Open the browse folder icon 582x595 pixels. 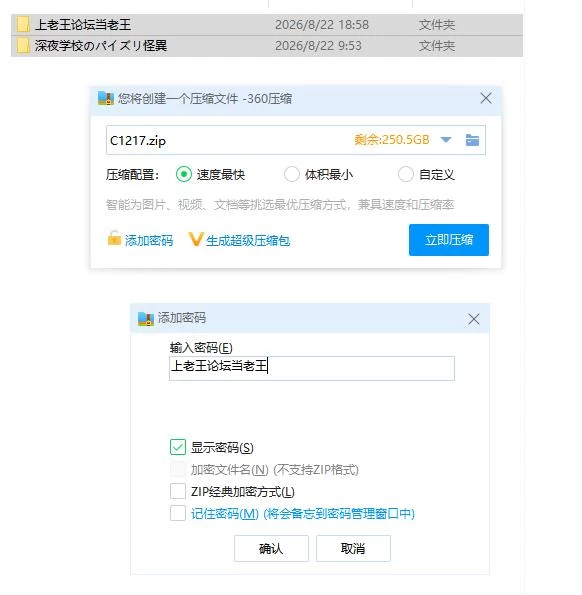[472, 140]
